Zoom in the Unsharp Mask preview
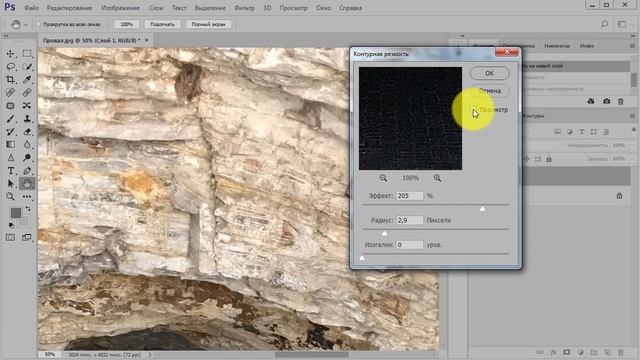The image size is (640, 360). tap(437, 178)
